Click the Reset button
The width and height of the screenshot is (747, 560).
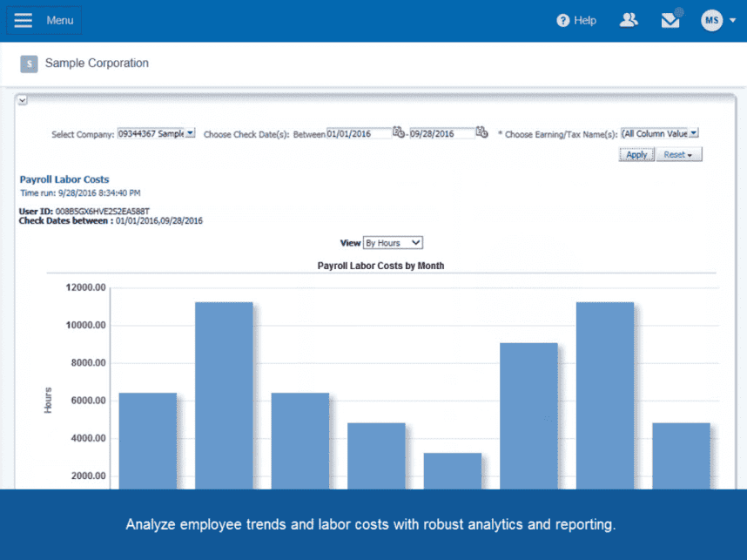(678, 154)
